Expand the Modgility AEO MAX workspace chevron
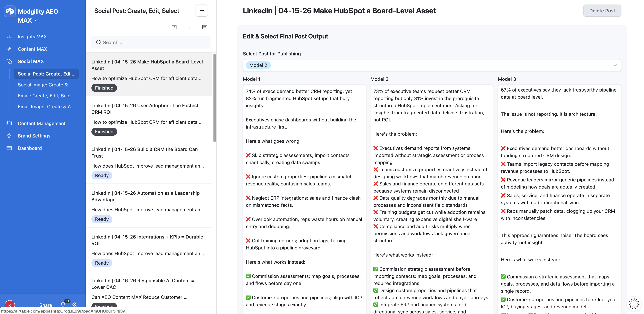644x314 pixels. [36, 21]
